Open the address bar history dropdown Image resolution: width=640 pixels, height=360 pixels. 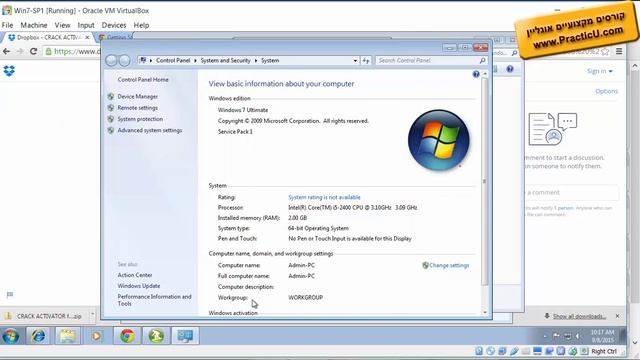(355, 60)
